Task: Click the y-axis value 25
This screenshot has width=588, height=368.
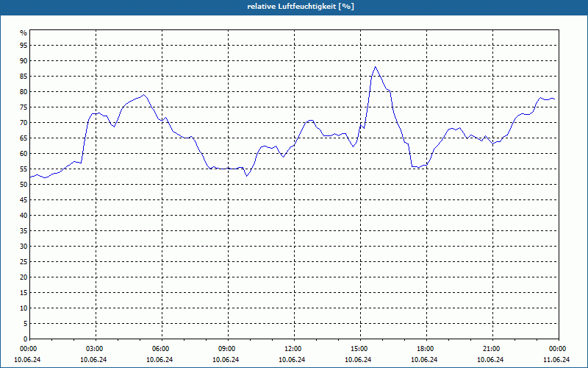Action: click(24, 262)
